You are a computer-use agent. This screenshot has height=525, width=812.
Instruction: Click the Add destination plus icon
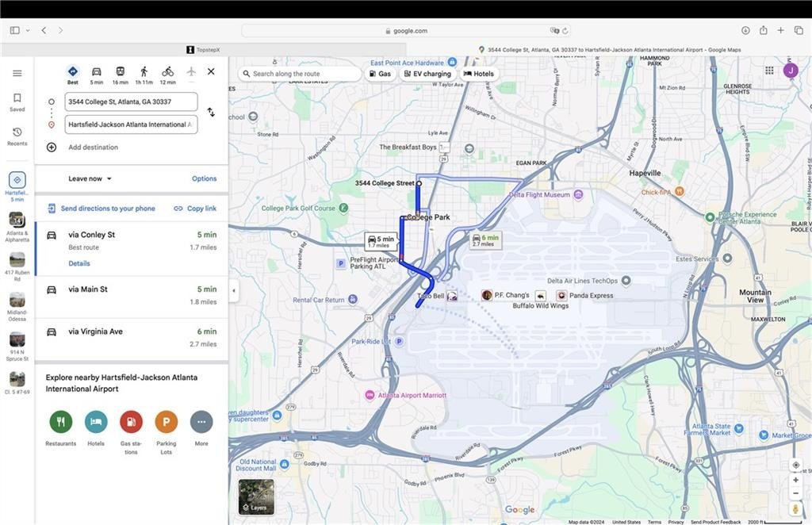(52, 147)
